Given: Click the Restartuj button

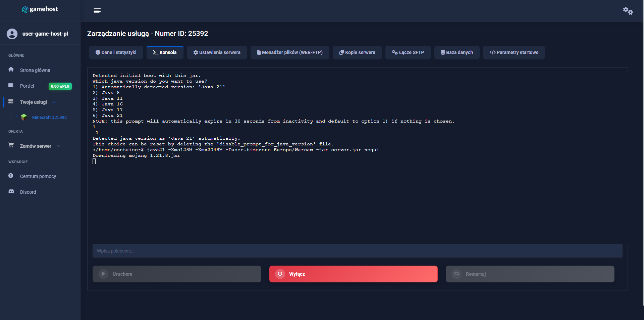Looking at the screenshot, I should 530,274.
